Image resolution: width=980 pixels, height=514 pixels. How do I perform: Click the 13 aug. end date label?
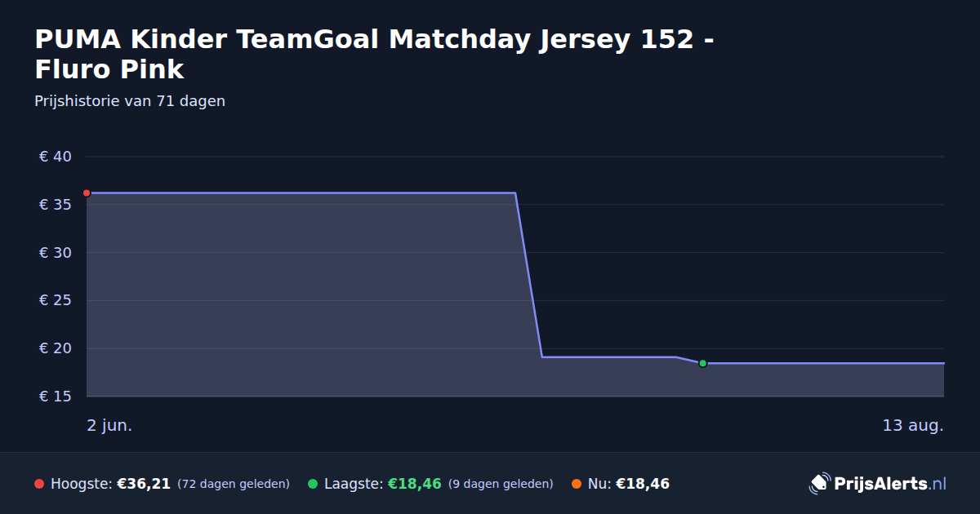point(913,425)
